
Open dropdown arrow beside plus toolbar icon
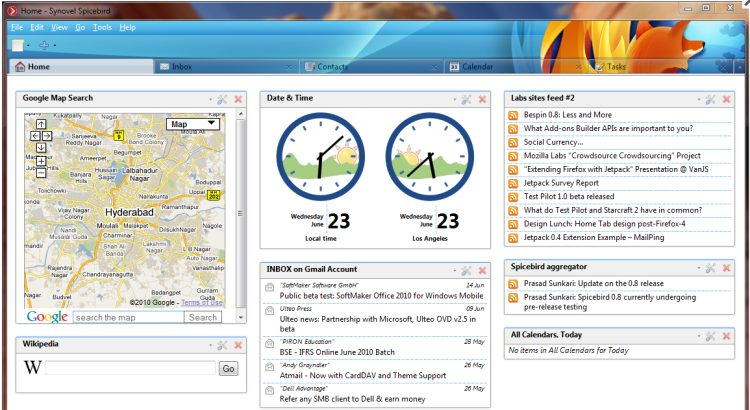tap(55, 46)
